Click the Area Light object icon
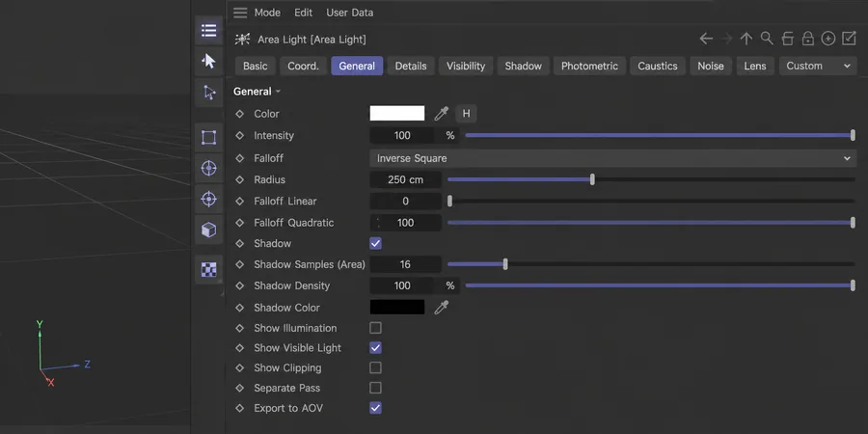Viewport: 868px width, 434px height. 242,40
